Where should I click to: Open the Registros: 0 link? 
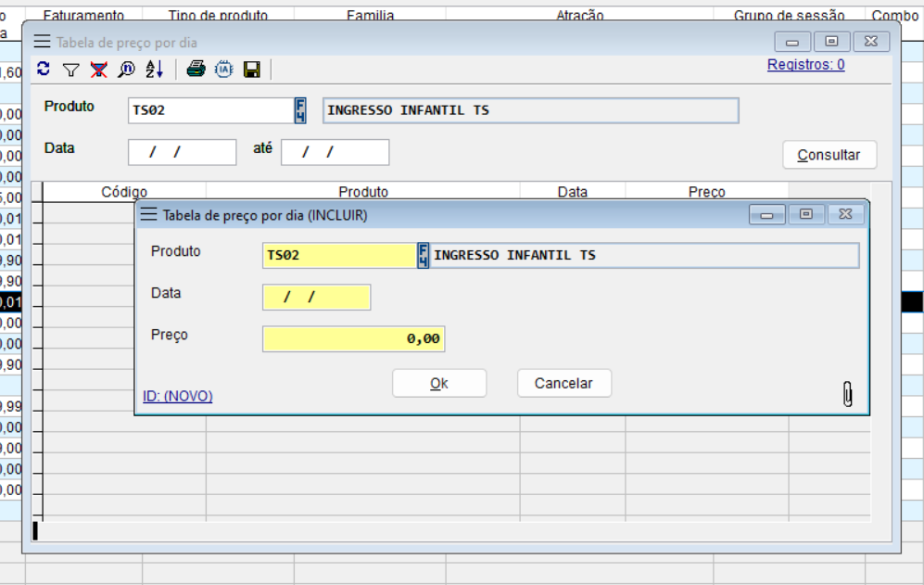805,65
